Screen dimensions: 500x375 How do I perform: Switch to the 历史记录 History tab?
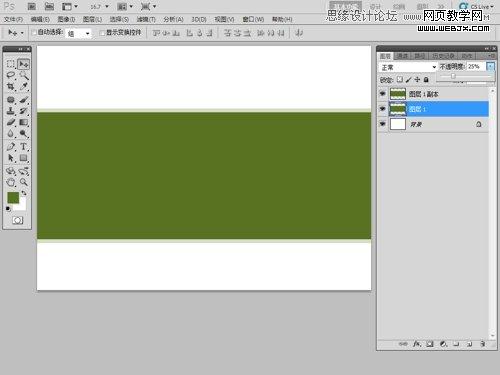pos(443,56)
